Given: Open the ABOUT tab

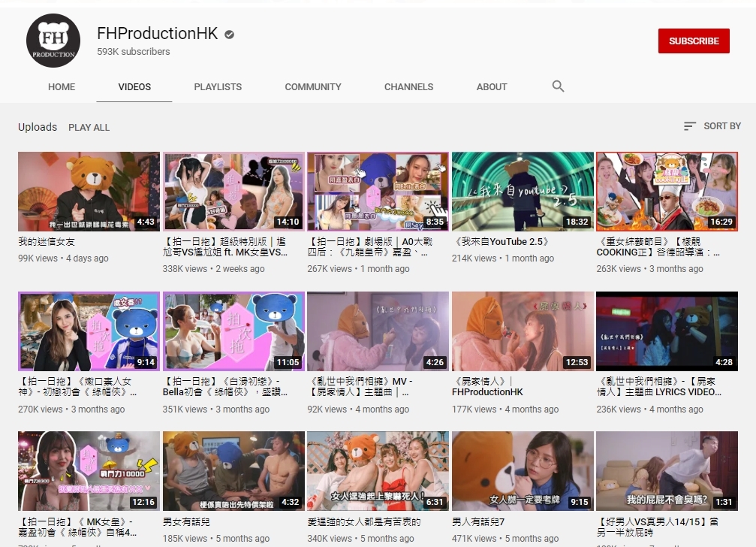Looking at the screenshot, I should click(x=492, y=87).
